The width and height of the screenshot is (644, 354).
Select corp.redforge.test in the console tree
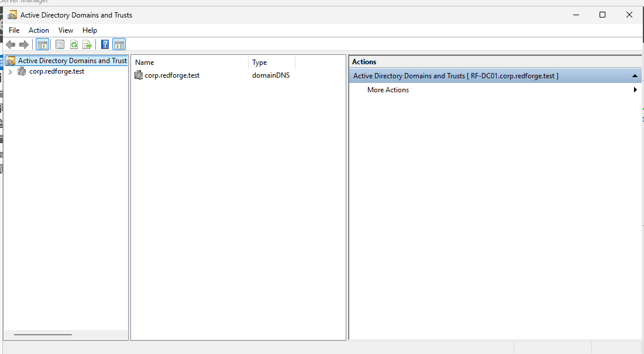pos(57,71)
